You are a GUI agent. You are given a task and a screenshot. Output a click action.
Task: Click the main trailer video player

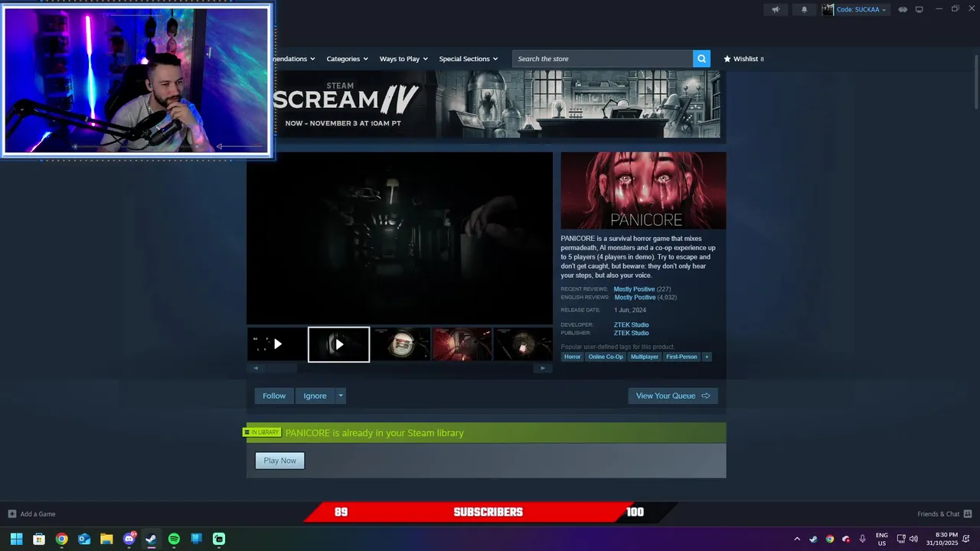pyautogui.click(x=400, y=238)
